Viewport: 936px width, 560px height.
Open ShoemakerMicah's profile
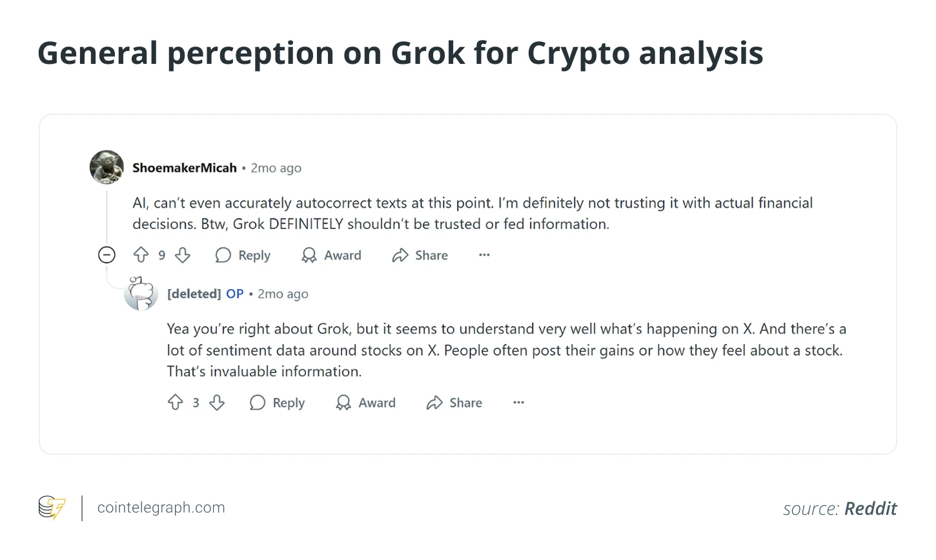click(x=185, y=167)
